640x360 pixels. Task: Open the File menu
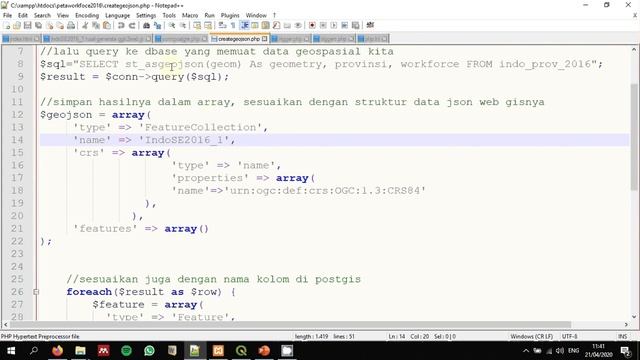[x=7, y=16]
